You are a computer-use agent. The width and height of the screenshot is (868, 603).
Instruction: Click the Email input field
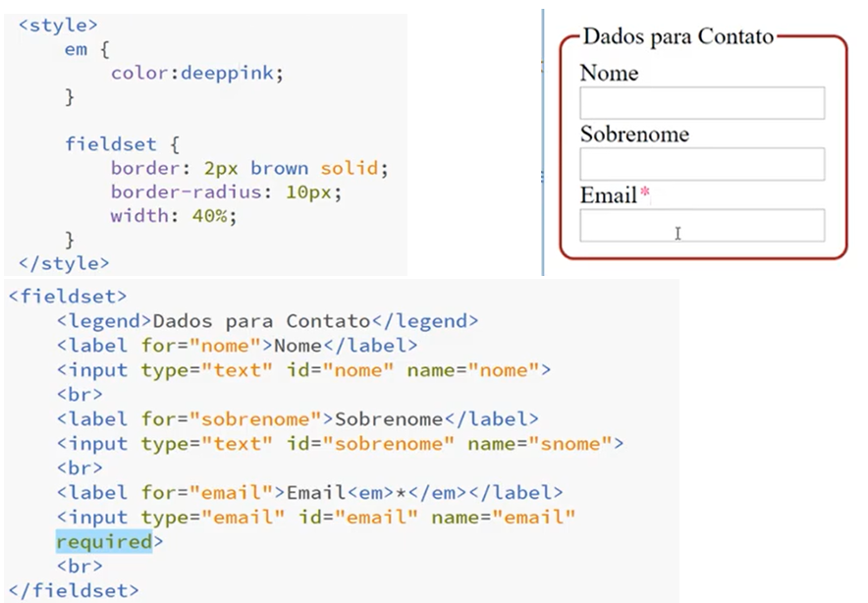click(701, 226)
